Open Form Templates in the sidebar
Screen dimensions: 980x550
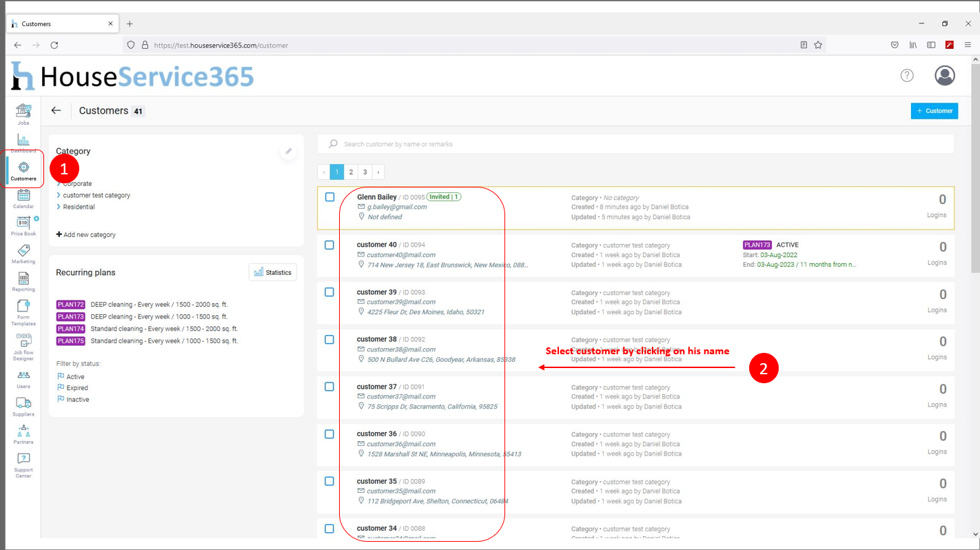23,312
